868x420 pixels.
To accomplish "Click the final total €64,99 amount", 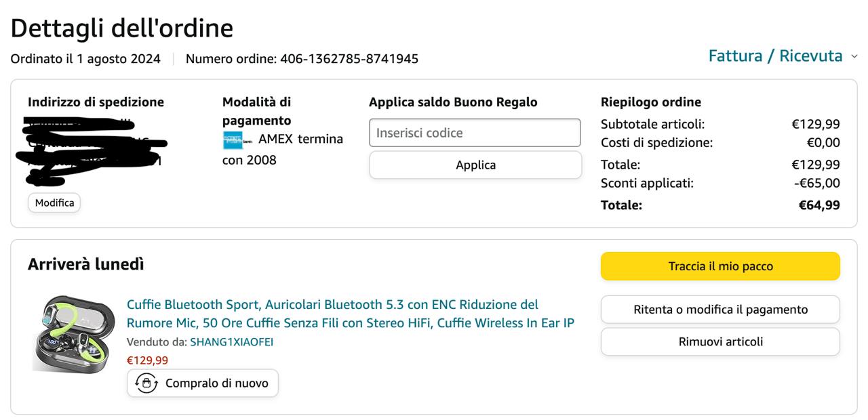I will click(818, 205).
